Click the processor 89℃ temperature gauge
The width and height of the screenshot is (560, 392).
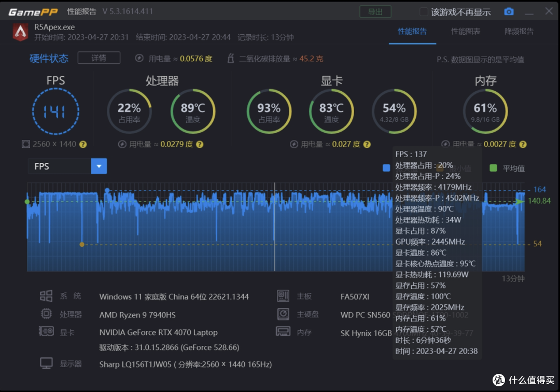tap(193, 111)
